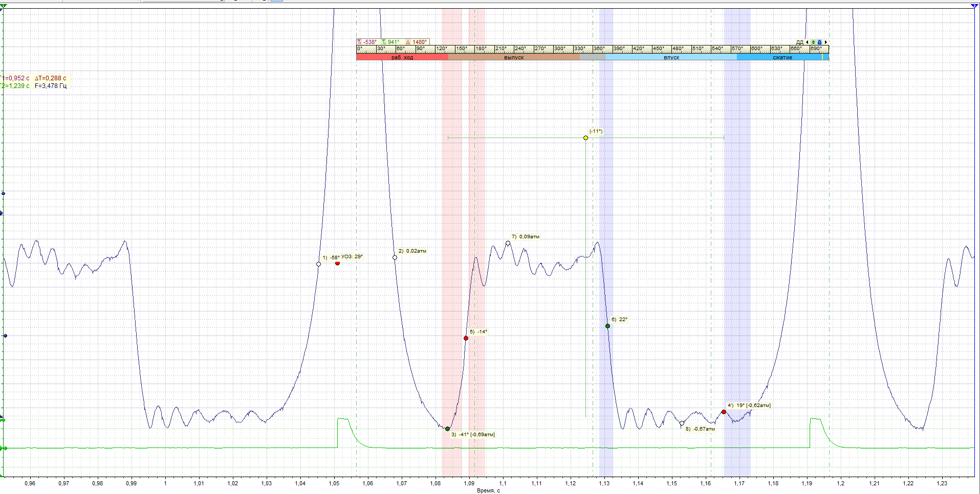The image size is (980, 494).
Task: Click green marker 6) 22°
Action: [607, 326]
